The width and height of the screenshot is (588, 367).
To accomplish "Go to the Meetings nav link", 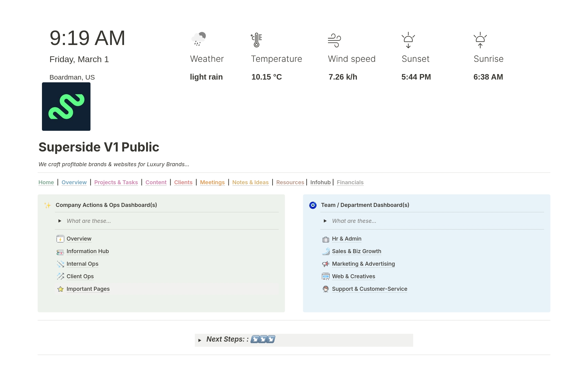I will pyautogui.click(x=212, y=182).
